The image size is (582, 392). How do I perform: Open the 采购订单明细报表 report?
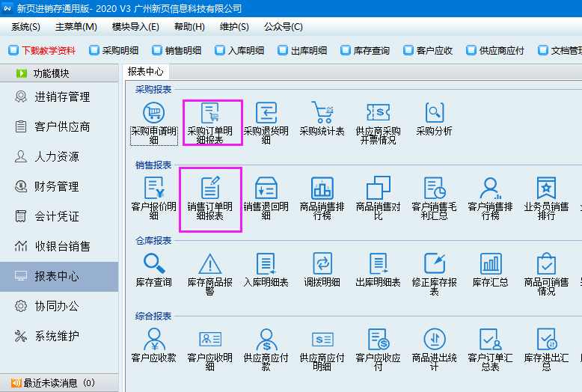pos(210,123)
